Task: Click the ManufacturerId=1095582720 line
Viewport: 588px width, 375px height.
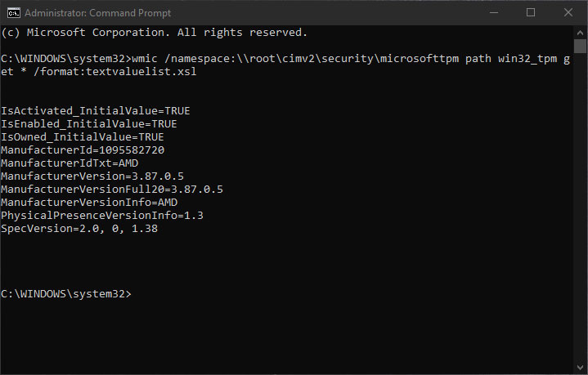Action: click(83, 150)
